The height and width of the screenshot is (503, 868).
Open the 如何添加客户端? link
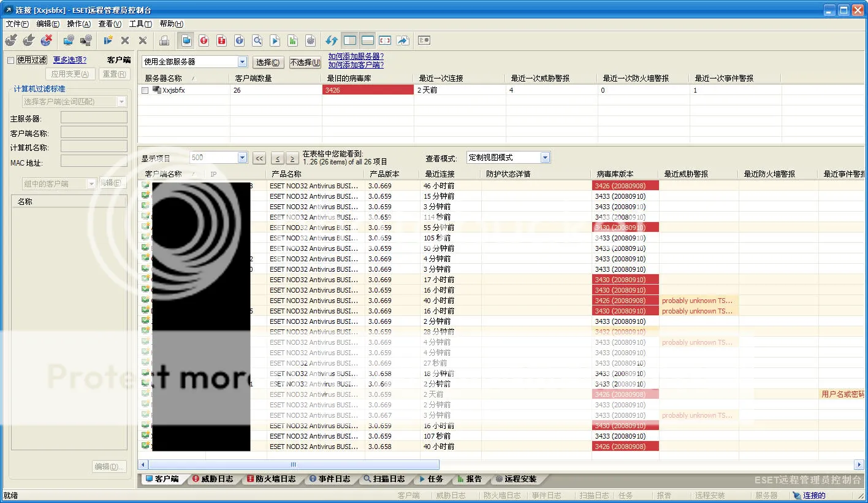[356, 65]
